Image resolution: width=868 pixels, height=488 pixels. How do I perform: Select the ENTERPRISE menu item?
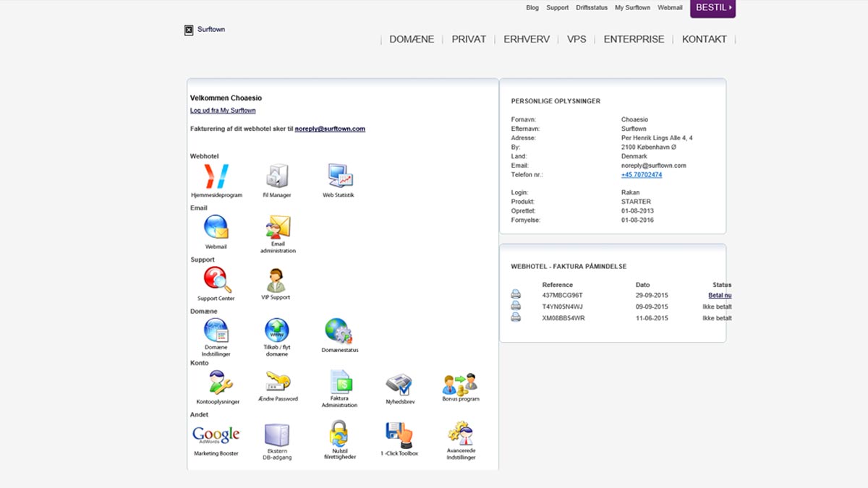[634, 39]
